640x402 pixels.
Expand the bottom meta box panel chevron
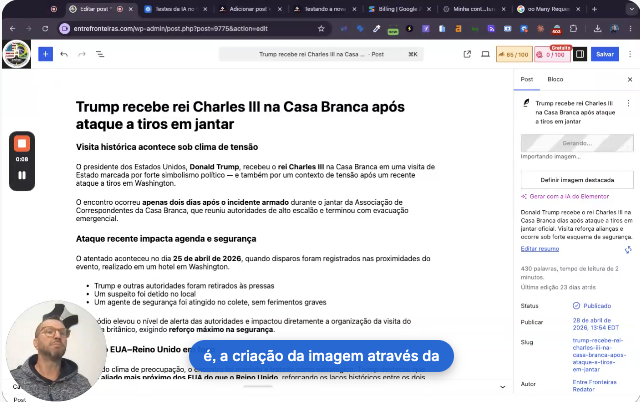tap(502, 387)
